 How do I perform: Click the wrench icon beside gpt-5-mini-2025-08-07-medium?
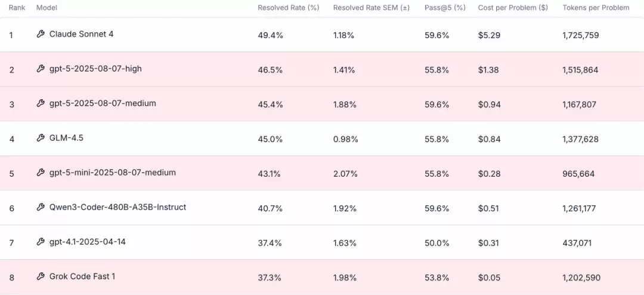pyautogui.click(x=41, y=173)
